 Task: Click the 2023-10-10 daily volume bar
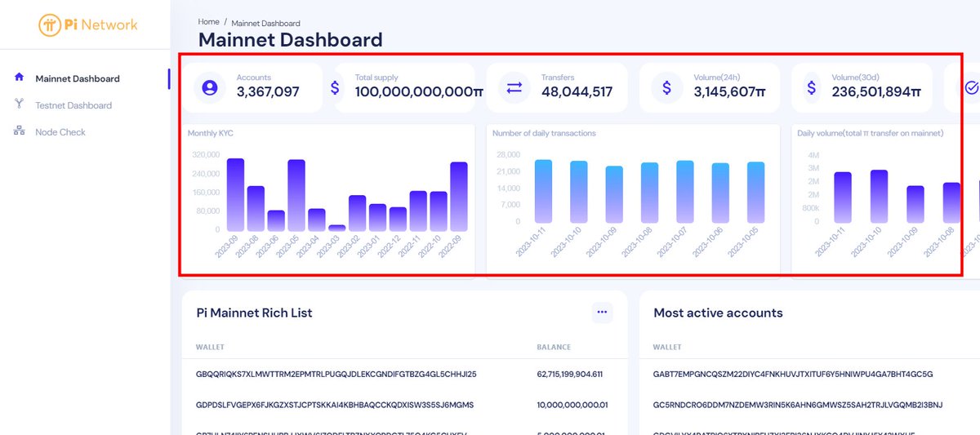[879, 195]
